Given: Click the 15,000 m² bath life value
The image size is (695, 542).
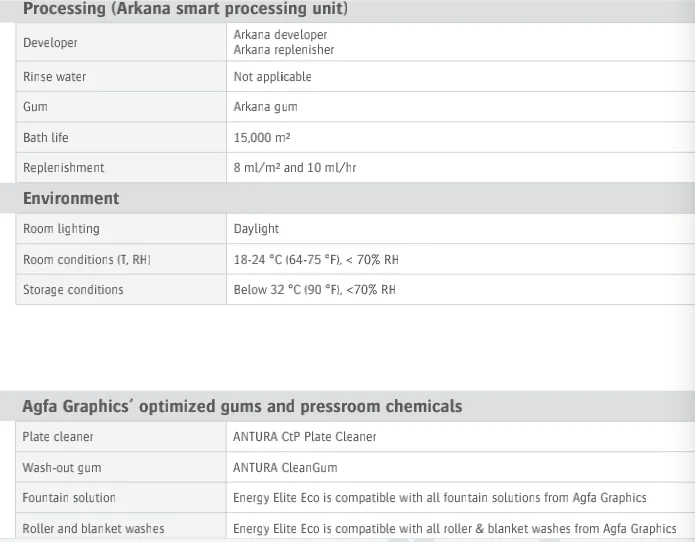Looking at the screenshot, I should tap(262, 137).
